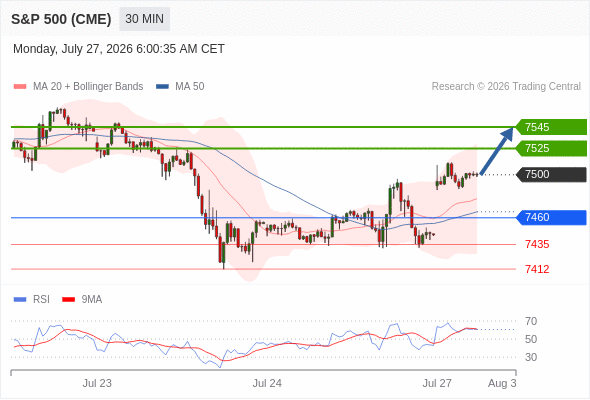Select the Jul 23 date axis label
The height and width of the screenshot is (400, 590).
coord(97,383)
